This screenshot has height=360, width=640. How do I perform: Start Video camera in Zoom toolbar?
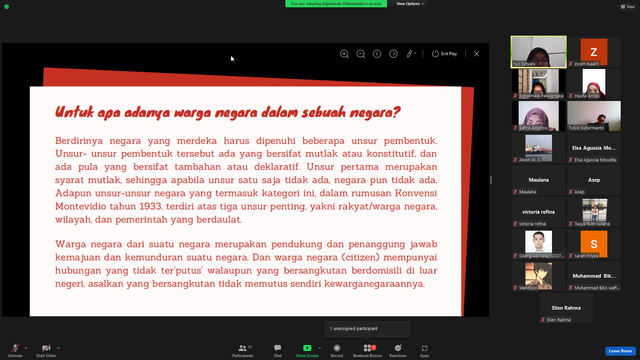pos(46,350)
